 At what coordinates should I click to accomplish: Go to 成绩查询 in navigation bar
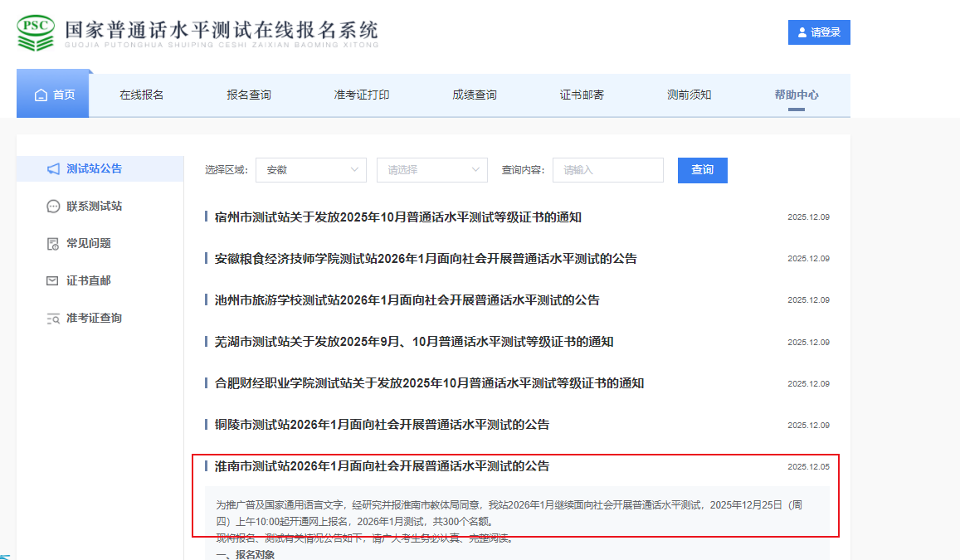coord(474,95)
